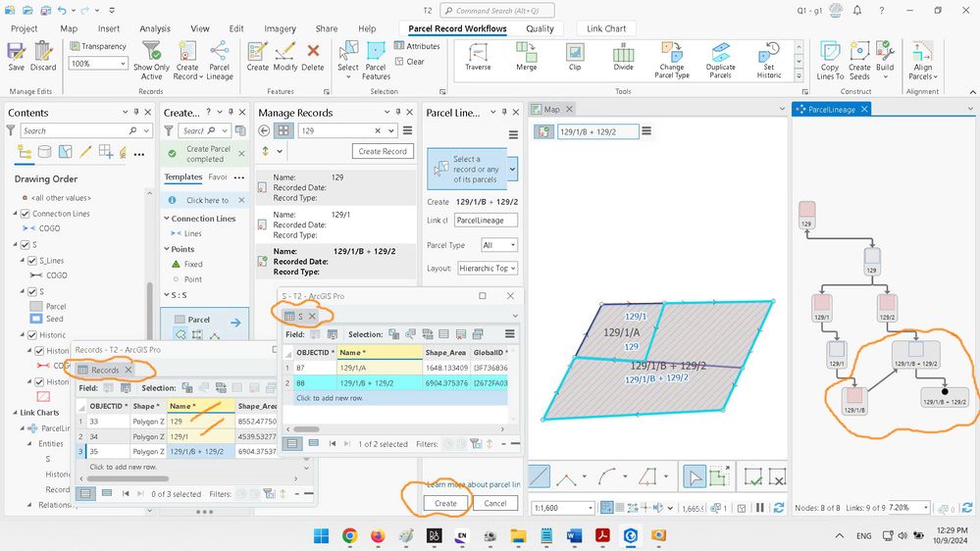Clear the current selection
The width and height of the screenshot is (980, 551).
[409, 62]
